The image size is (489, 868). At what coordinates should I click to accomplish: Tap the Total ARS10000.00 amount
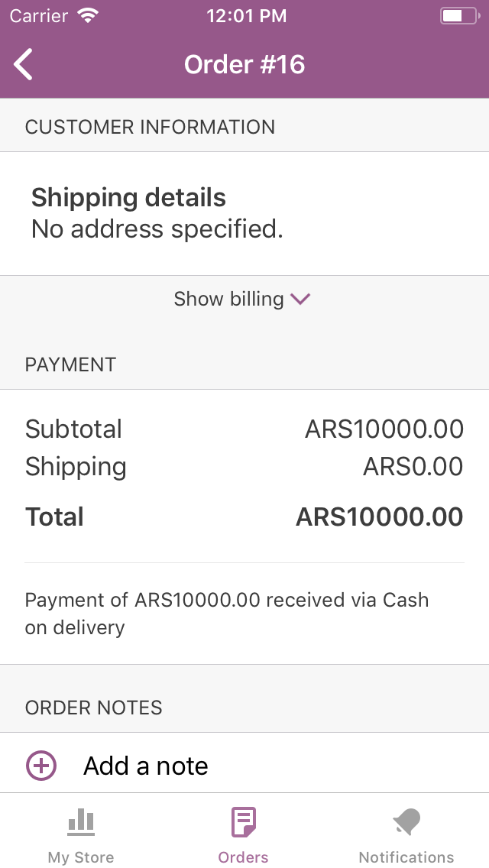pyautogui.click(x=379, y=517)
